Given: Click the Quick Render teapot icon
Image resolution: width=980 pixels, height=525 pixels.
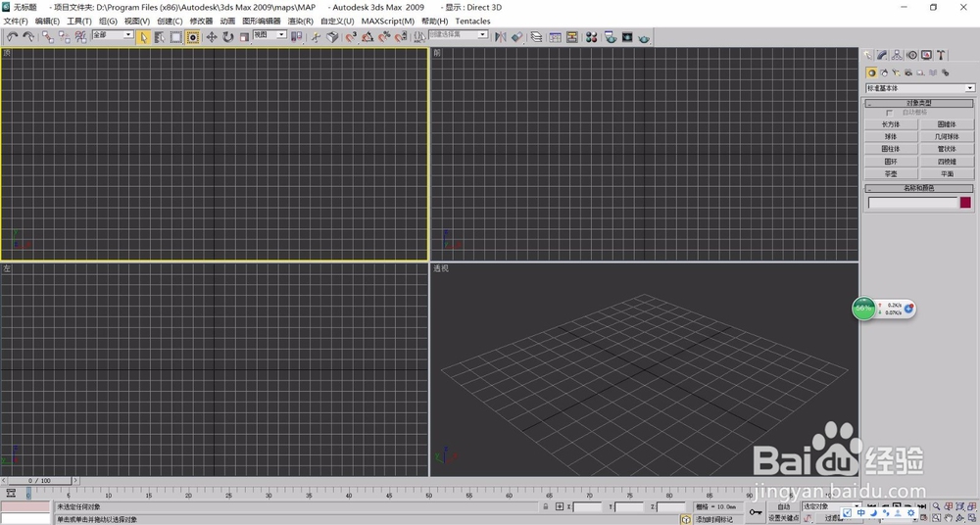Looking at the screenshot, I should (645, 37).
